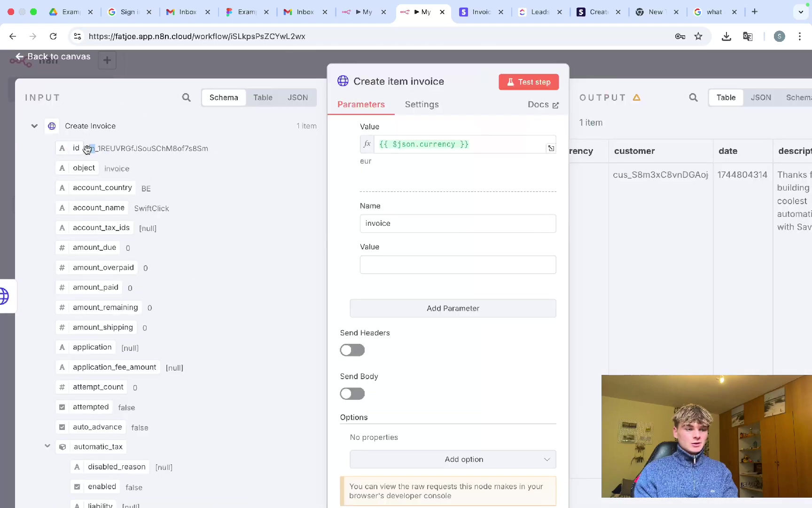Click the output warning triangle icon

(x=637, y=97)
